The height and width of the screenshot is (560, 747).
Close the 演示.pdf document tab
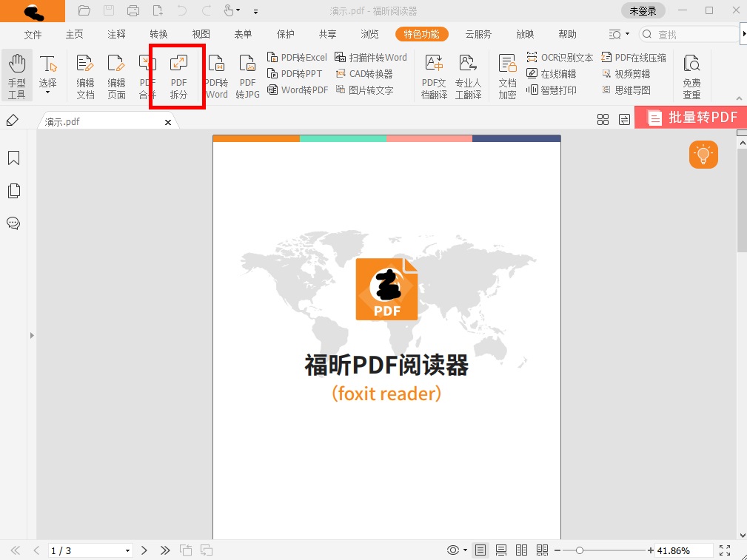pyautogui.click(x=168, y=122)
